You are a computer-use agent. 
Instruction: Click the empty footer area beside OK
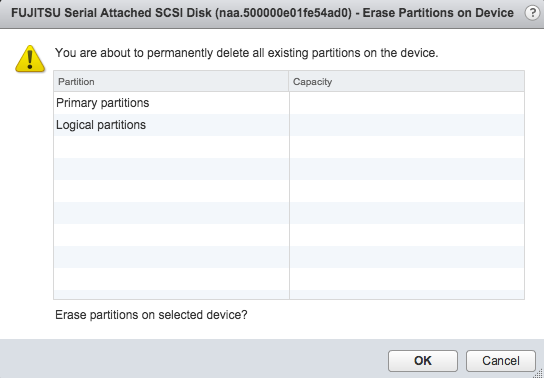pyautogui.click(x=194, y=359)
